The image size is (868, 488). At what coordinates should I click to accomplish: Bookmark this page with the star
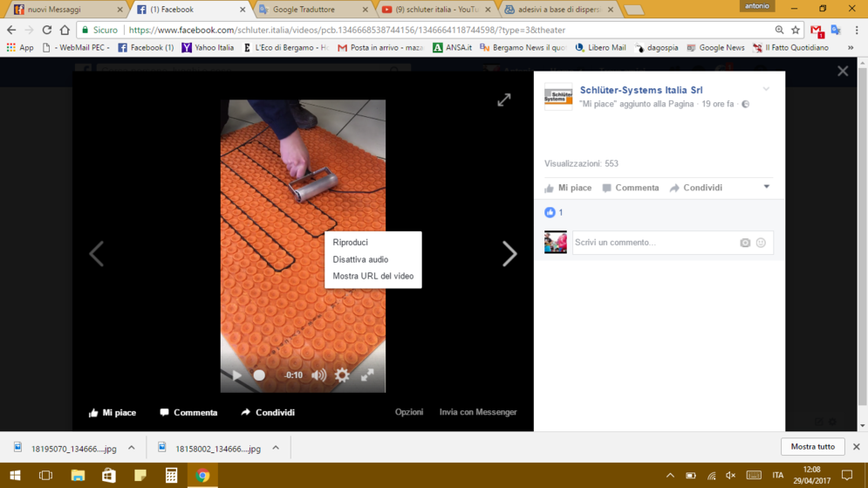point(796,30)
